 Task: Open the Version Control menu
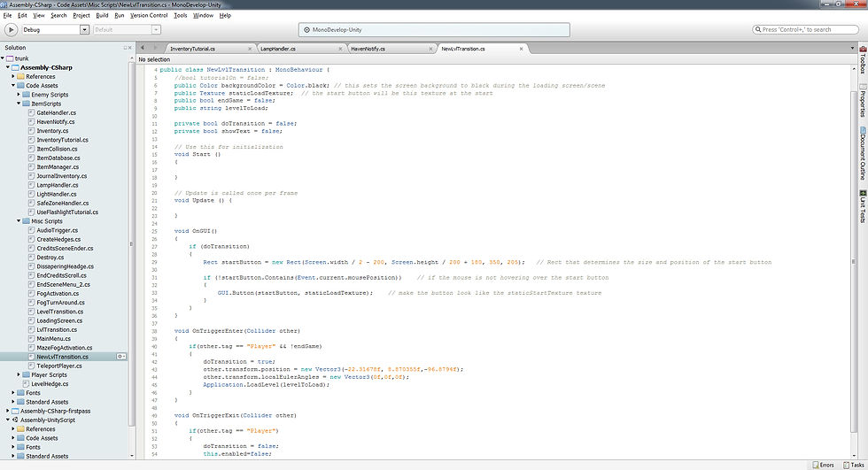coord(149,15)
